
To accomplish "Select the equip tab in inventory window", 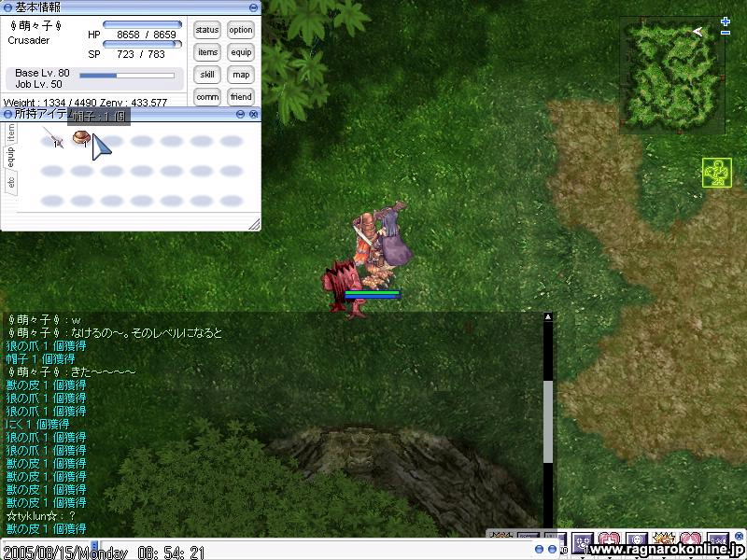I will [x=10, y=157].
